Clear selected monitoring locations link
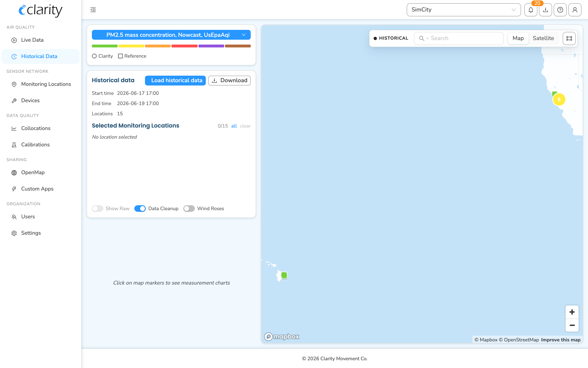This screenshot has height=368, width=588. coord(245,126)
